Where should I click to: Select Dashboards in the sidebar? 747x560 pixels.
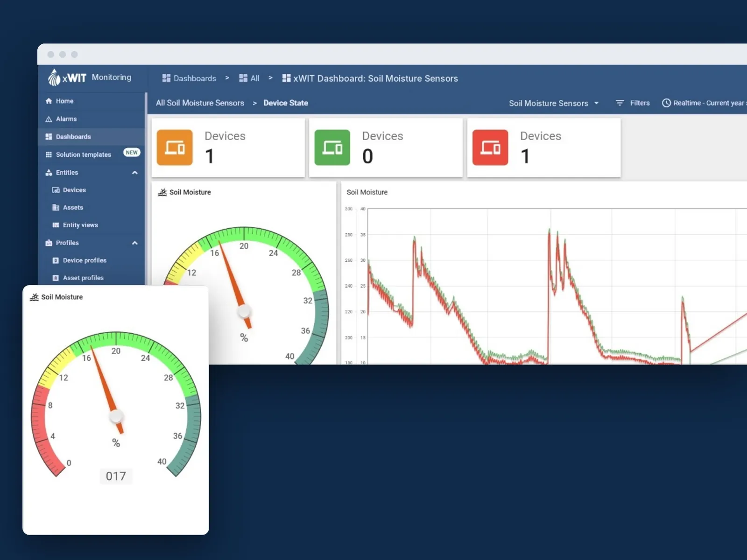click(92, 137)
